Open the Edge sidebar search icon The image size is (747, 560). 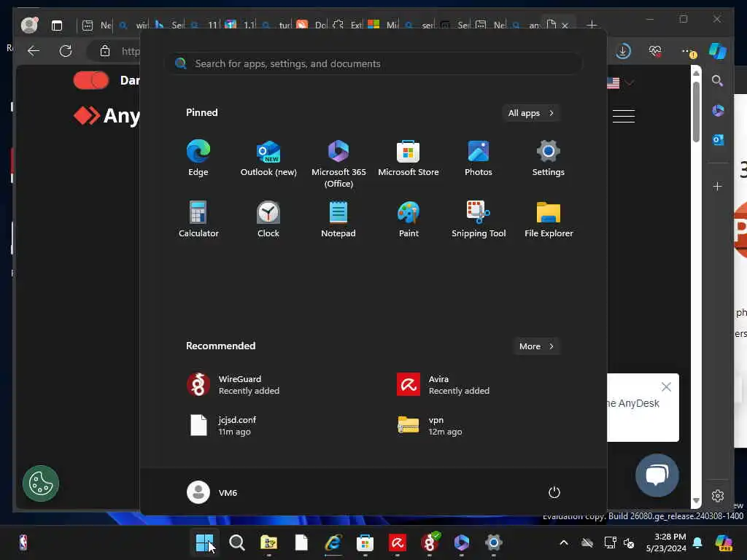[718, 80]
